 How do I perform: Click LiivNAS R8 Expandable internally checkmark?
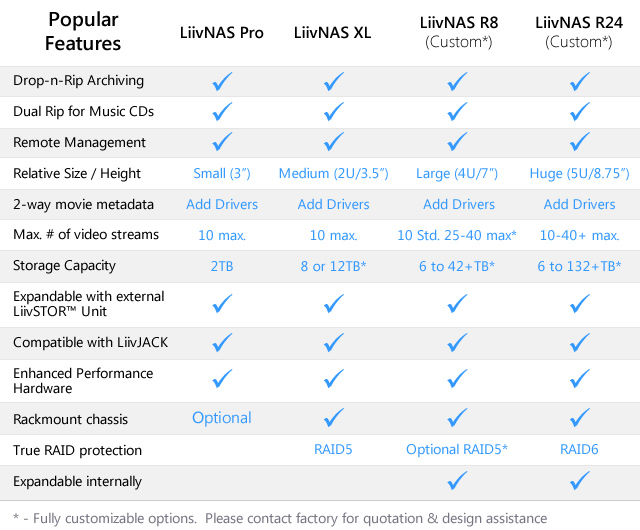(x=458, y=482)
